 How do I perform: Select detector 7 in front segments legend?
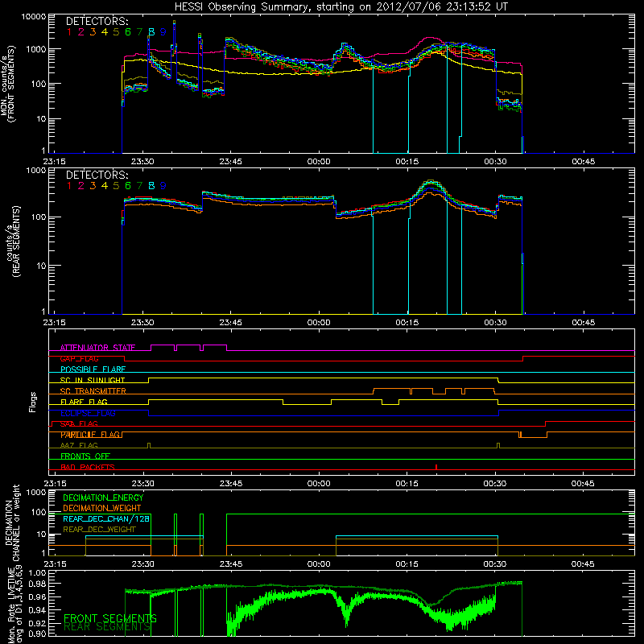coord(139,32)
